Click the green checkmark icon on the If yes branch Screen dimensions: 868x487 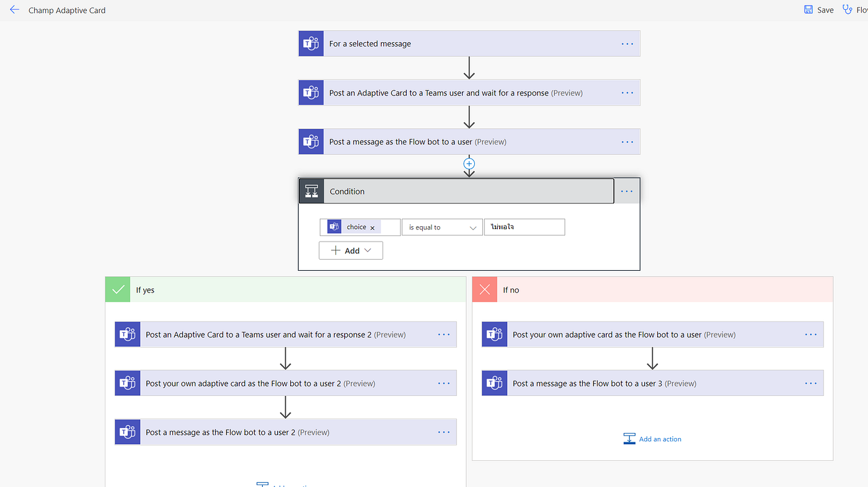(x=117, y=289)
